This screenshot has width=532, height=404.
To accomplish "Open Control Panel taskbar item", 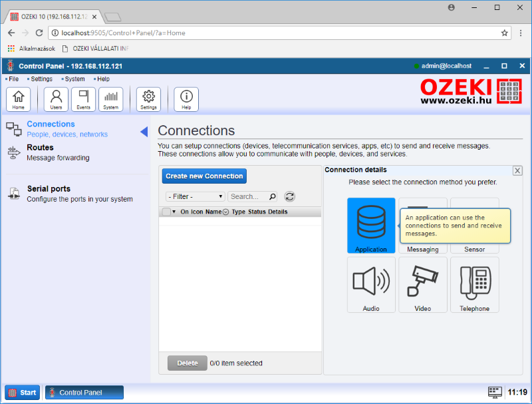I will point(84,393).
